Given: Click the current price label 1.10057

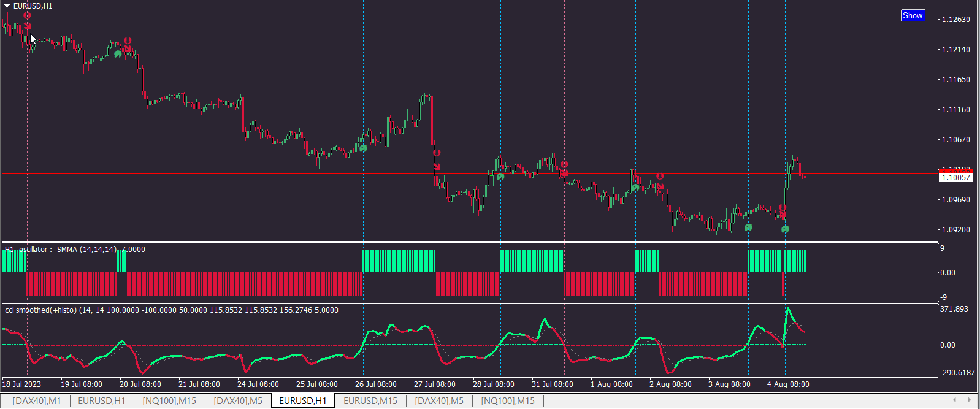Looking at the screenshot, I should [x=956, y=177].
